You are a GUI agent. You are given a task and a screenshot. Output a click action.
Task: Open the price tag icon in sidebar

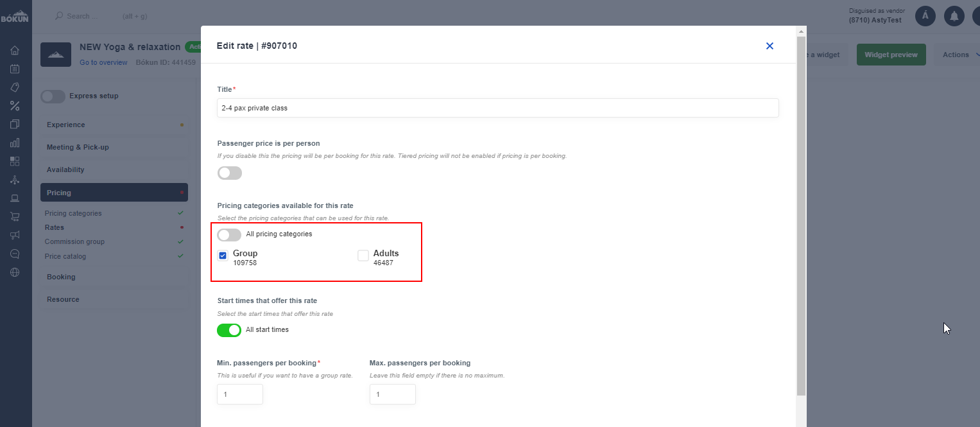pyautogui.click(x=15, y=87)
